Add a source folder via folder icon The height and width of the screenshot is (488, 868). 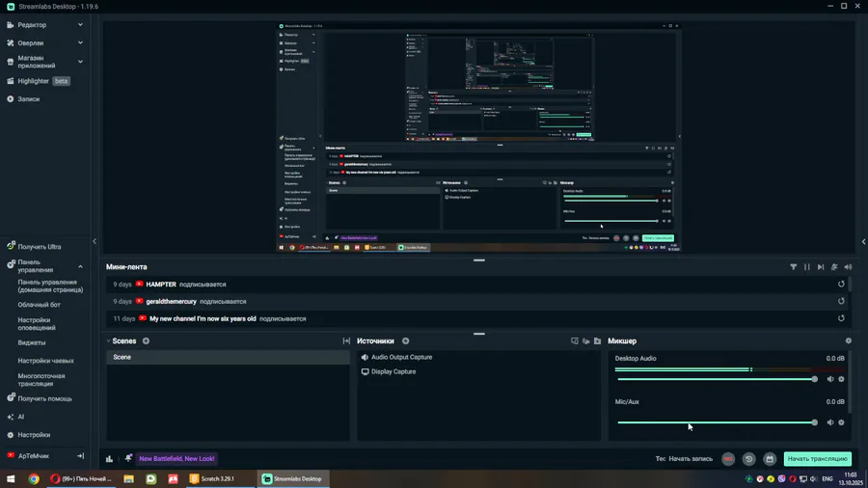597,341
